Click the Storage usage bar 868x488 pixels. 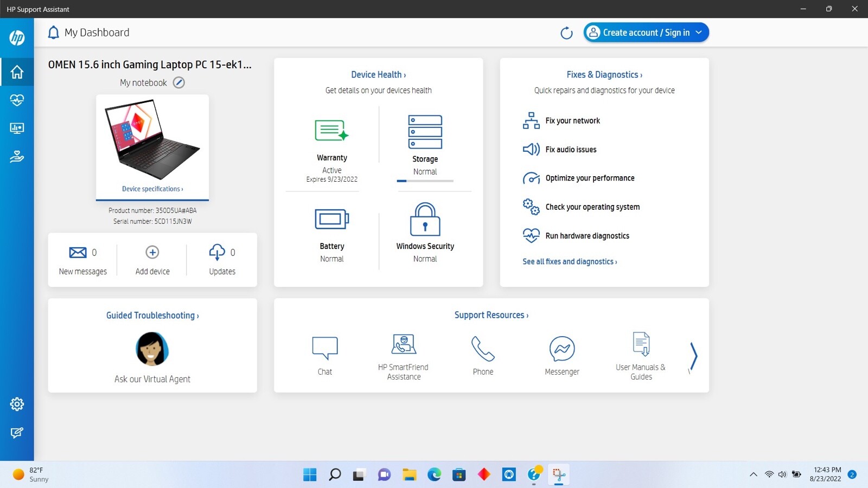(425, 181)
